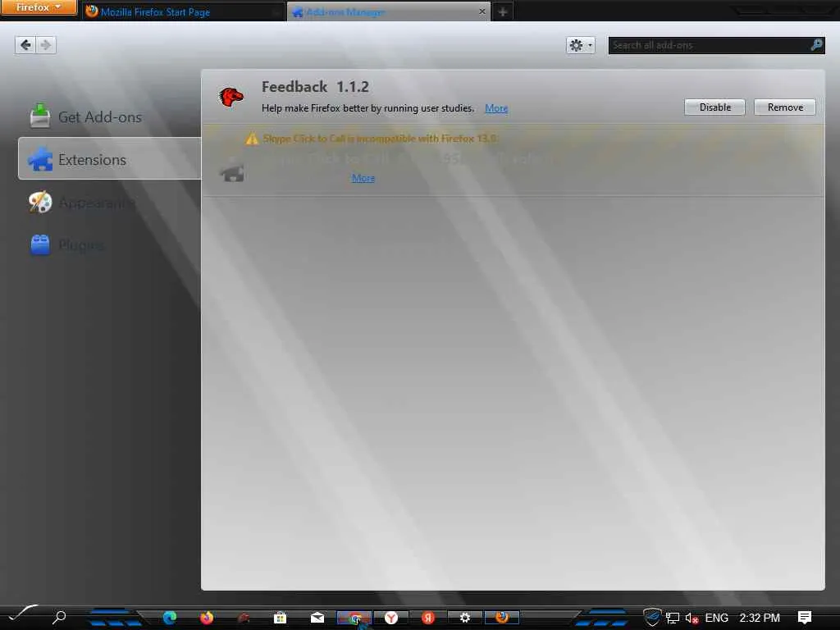Launch Firefox from the taskbar
The width and height of the screenshot is (840, 630).
coord(206,618)
